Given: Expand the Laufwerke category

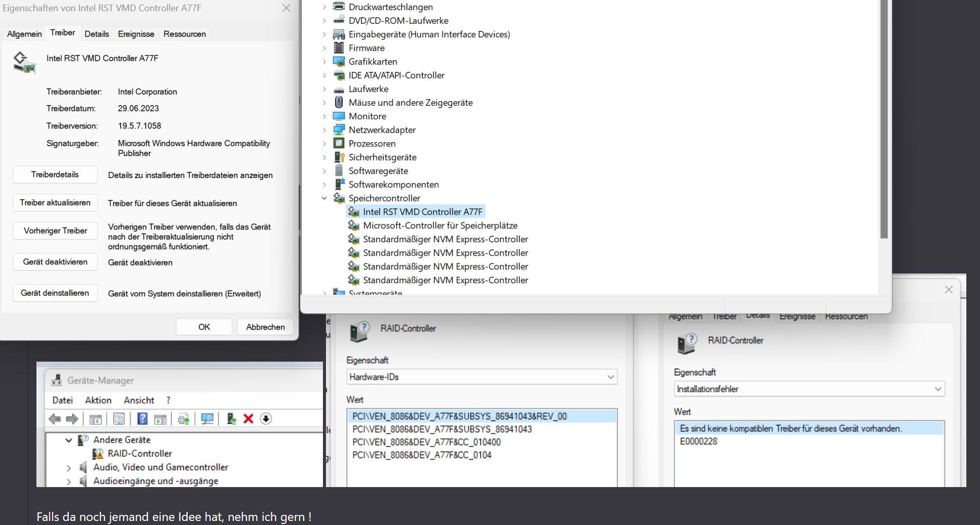Looking at the screenshot, I should pyautogui.click(x=324, y=89).
